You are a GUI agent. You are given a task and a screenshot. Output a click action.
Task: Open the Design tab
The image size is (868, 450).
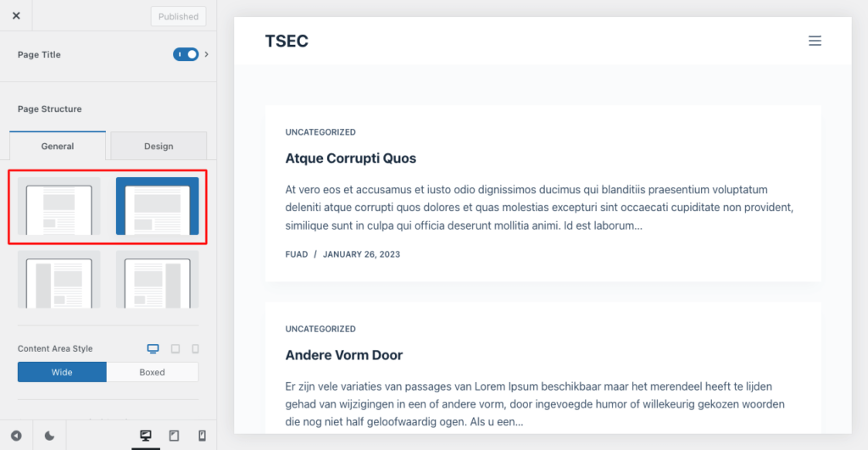click(159, 146)
